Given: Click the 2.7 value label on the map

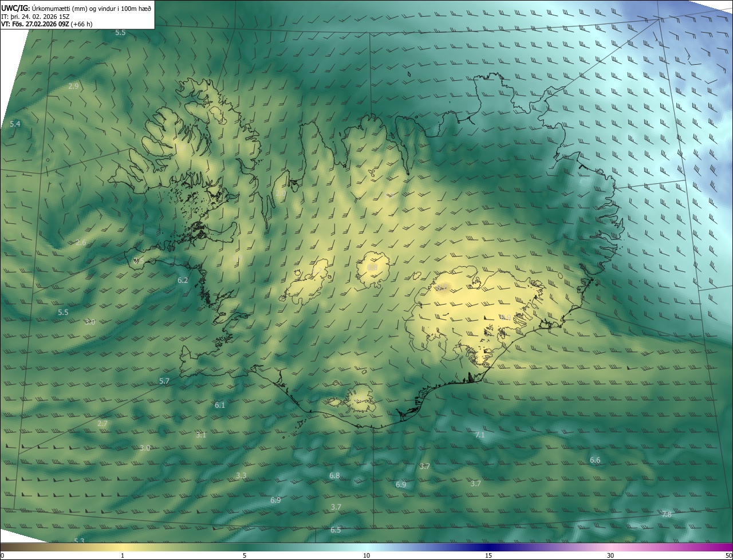Looking at the screenshot, I should tap(103, 424).
